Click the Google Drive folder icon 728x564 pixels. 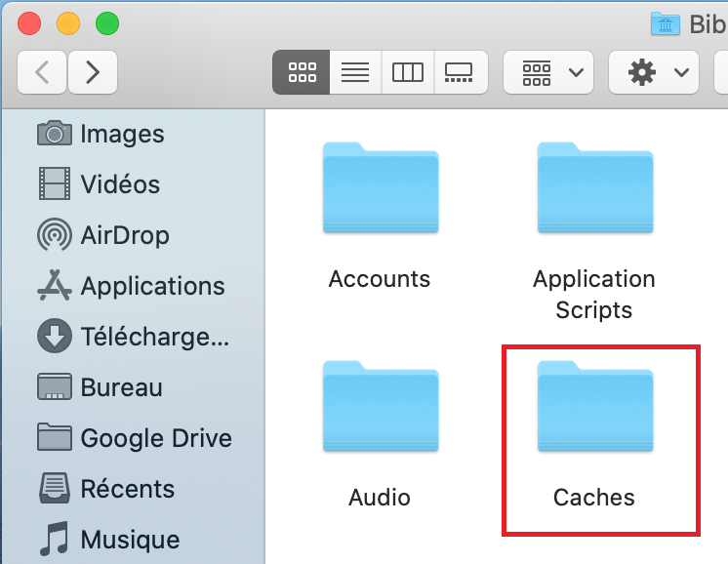[55, 437]
